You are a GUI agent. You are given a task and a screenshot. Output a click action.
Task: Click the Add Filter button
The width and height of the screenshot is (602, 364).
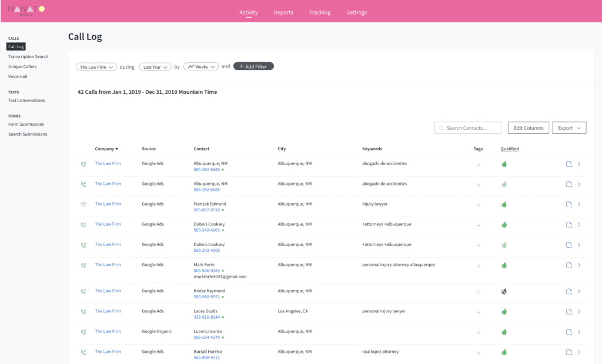point(253,67)
